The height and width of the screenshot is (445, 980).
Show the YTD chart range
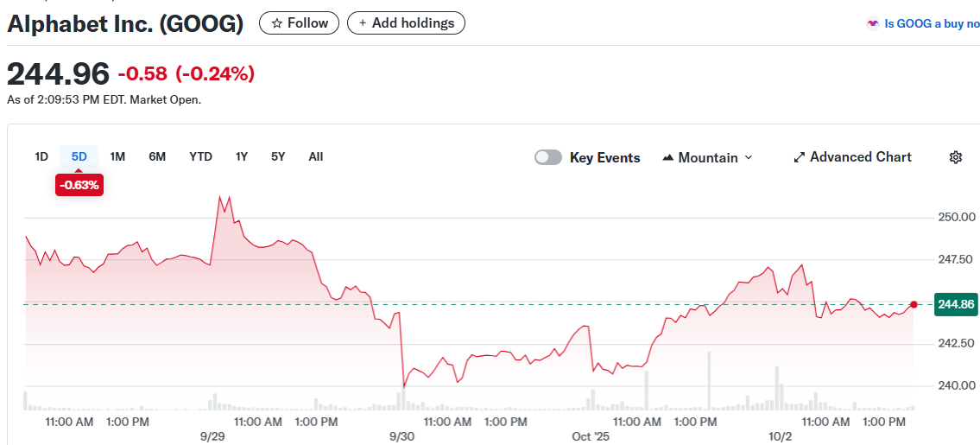(x=200, y=156)
